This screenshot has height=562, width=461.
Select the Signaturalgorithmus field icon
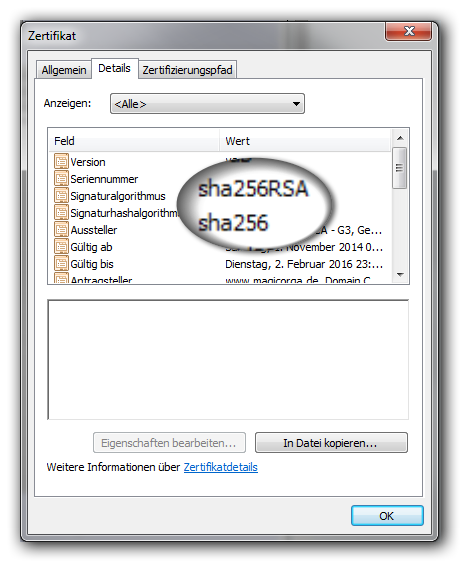tap(61, 195)
